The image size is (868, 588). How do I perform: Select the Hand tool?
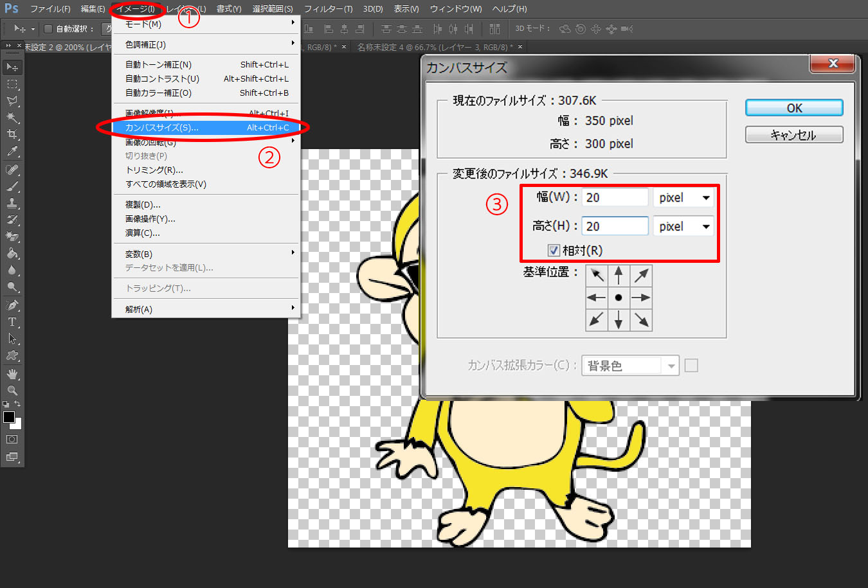pos(12,373)
